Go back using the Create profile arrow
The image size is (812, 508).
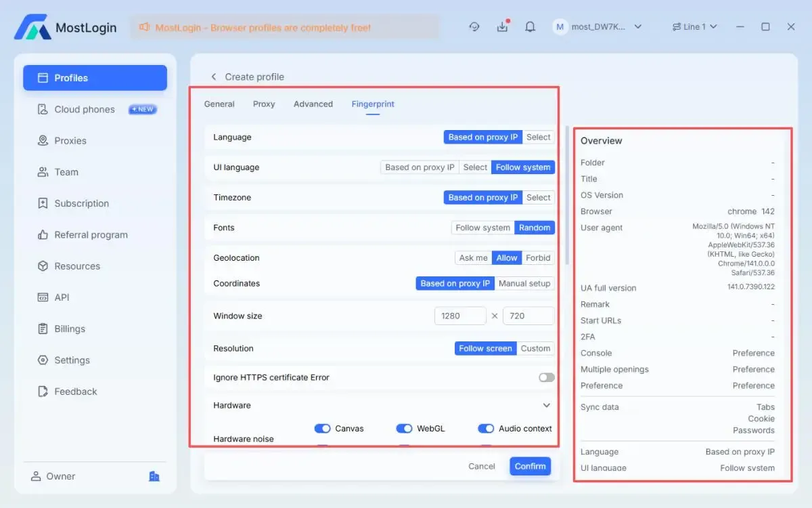[x=214, y=77]
